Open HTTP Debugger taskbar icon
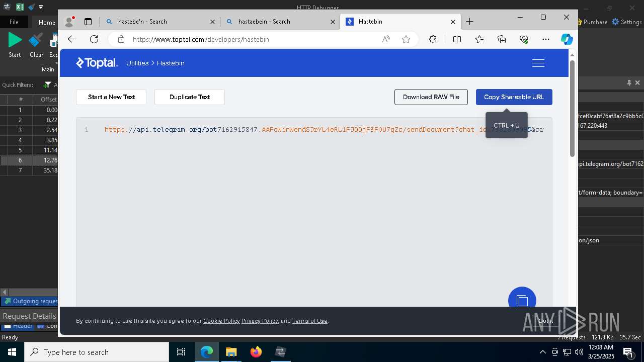The height and width of the screenshot is (362, 644). point(281,352)
